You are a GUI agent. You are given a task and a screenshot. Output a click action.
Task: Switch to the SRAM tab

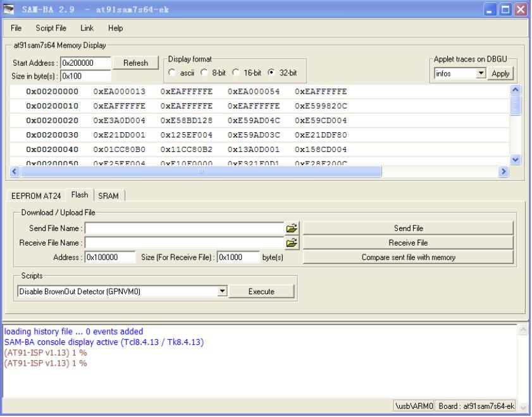point(109,196)
